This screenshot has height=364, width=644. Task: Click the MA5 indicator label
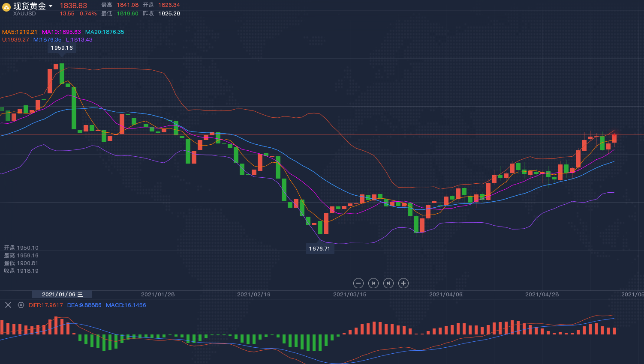tap(20, 32)
